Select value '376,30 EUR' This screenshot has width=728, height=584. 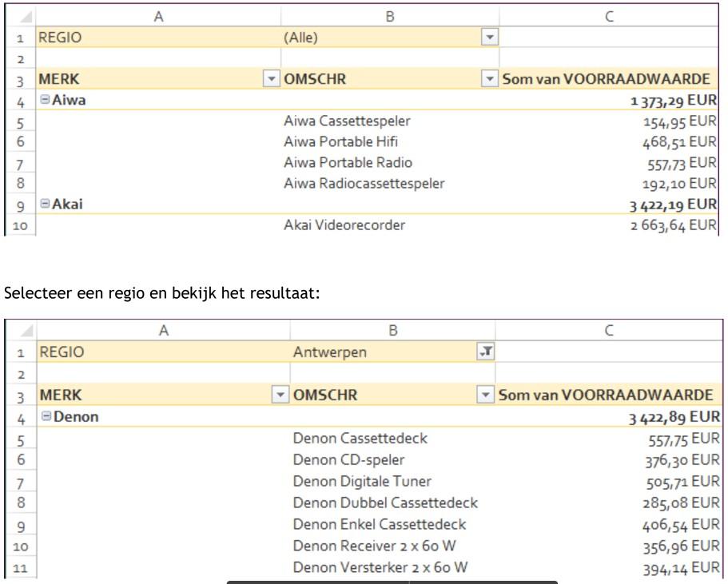[x=682, y=460]
